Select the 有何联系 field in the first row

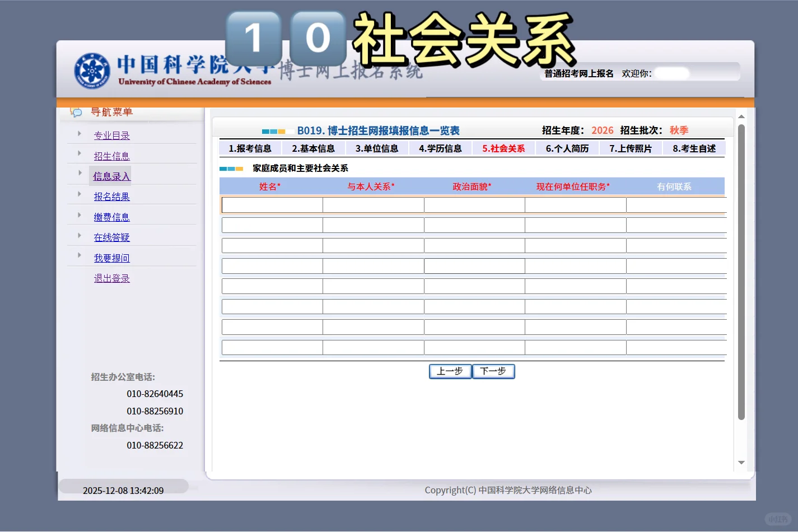click(676, 205)
